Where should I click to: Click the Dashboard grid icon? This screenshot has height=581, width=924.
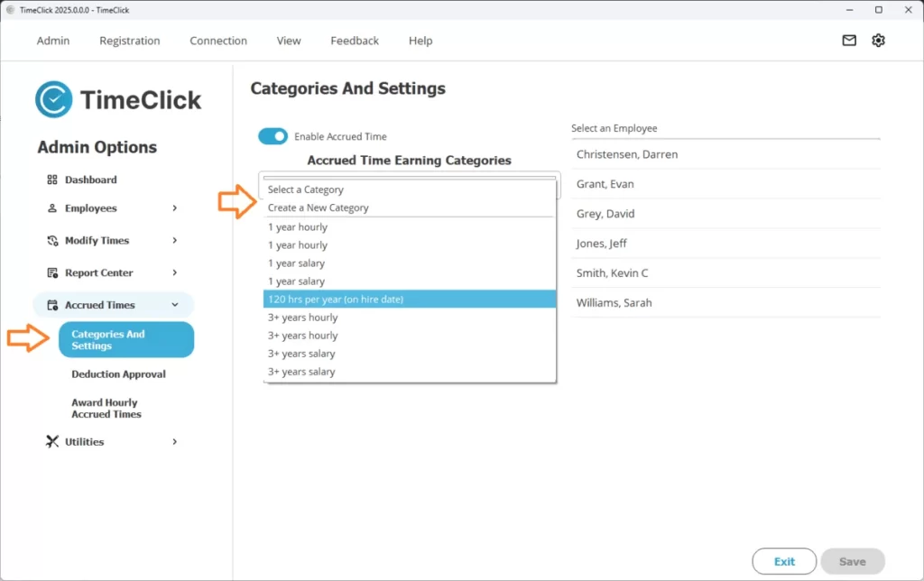pos(52,180)
